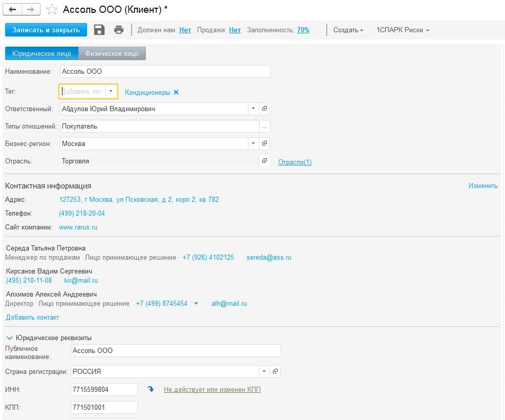This screenshot has height=420, width=505.
Task: Remove the Кондиционеры tag with the X
Action: pyautogui.click(x=176, y=92)
